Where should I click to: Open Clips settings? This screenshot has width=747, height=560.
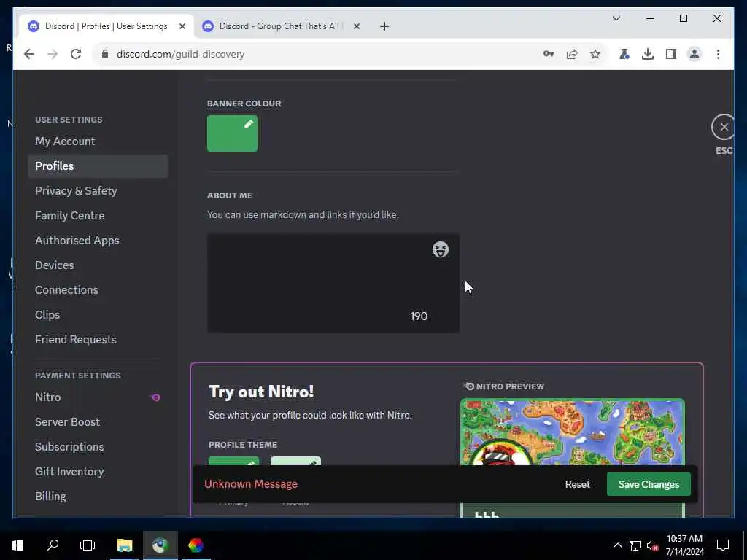tap(98, 315)
